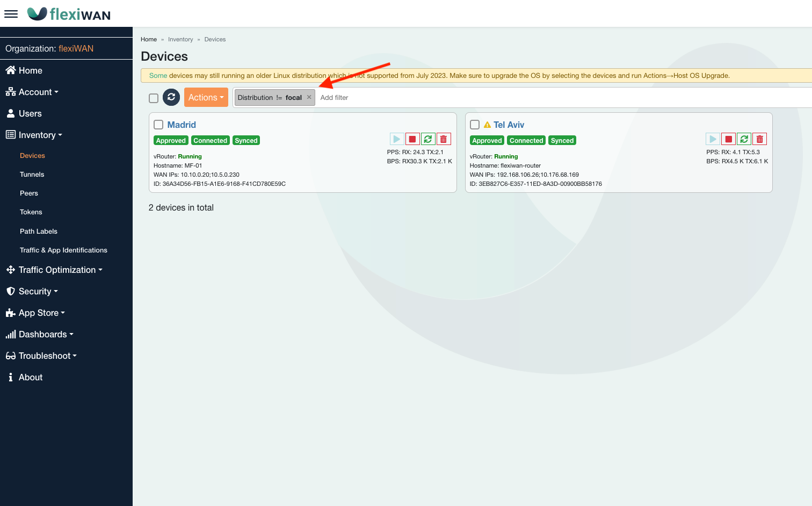Click the flexiWAN logo
The image size is (812, 506).
point(69,14)
